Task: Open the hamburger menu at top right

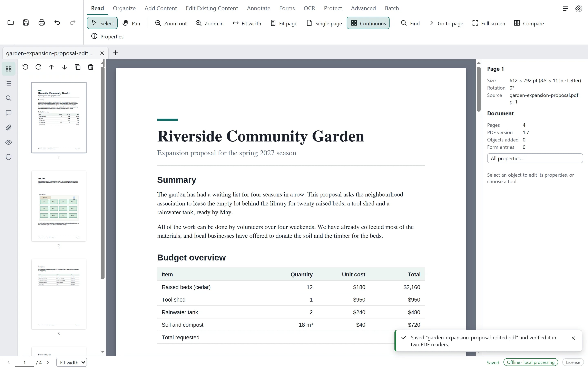Action: point(565,9)
